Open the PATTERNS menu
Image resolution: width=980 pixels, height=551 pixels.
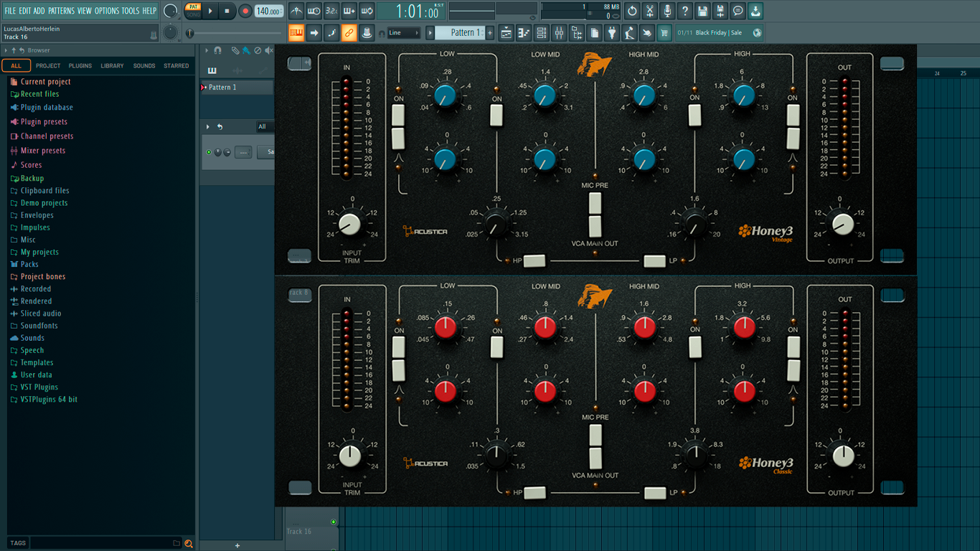[x=61, y=11]
